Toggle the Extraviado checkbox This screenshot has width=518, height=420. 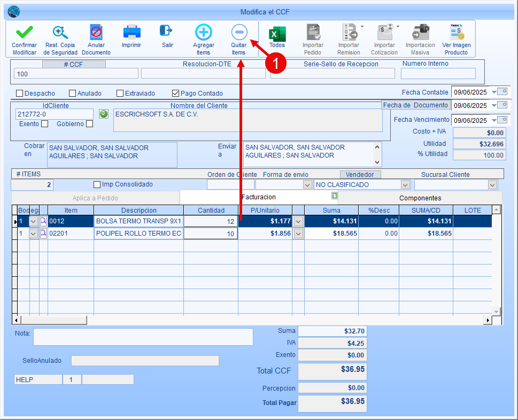click(120, 94)
